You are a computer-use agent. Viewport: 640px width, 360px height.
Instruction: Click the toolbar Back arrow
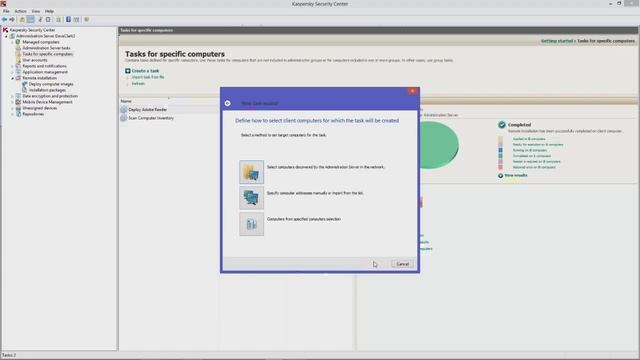point(4,20)
